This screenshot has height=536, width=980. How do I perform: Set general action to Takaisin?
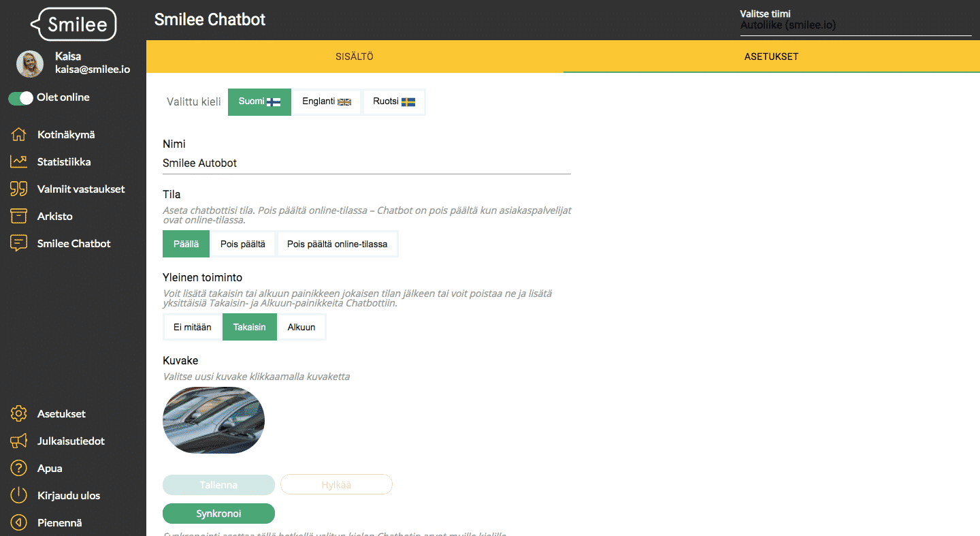coord(250,327)
